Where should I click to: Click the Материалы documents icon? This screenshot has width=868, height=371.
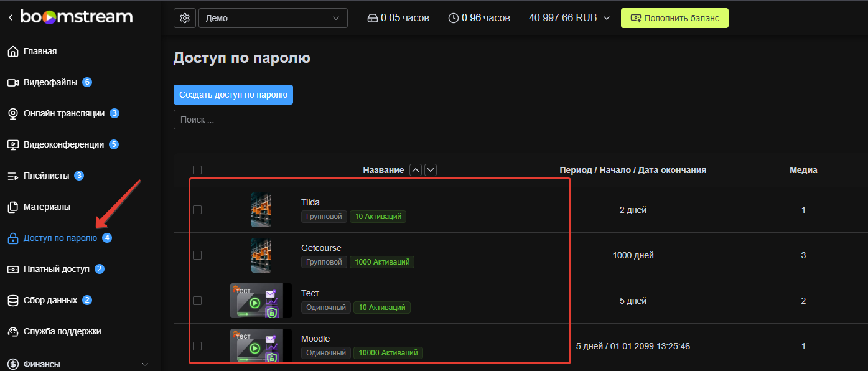12,207
